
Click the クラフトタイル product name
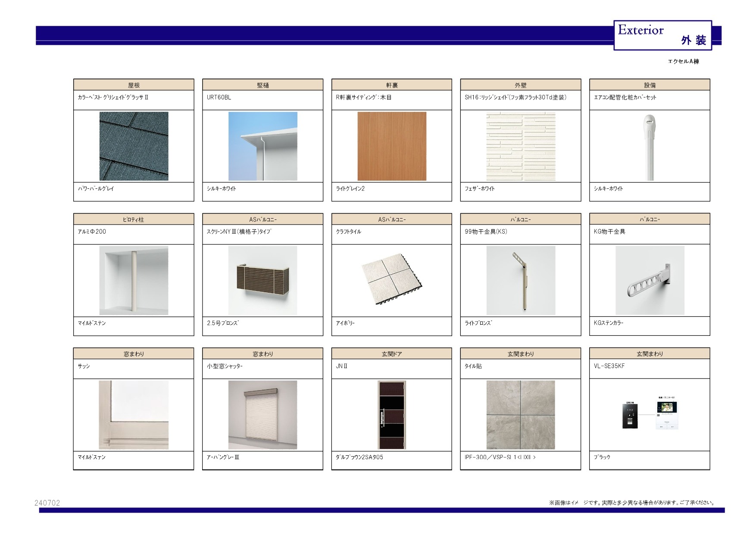point(349,232)
